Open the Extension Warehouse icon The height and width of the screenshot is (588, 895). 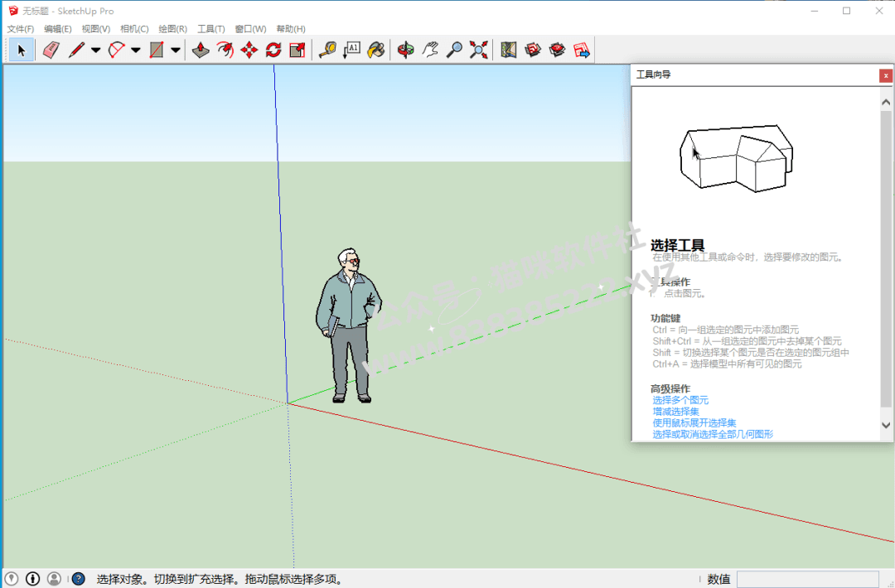(x=557, y=51)
